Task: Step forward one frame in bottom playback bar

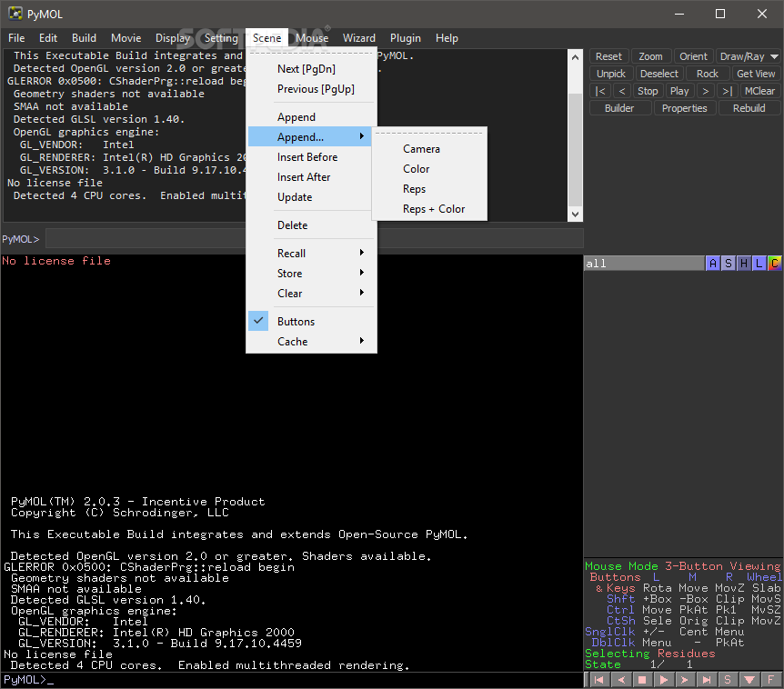Action: 685,680
